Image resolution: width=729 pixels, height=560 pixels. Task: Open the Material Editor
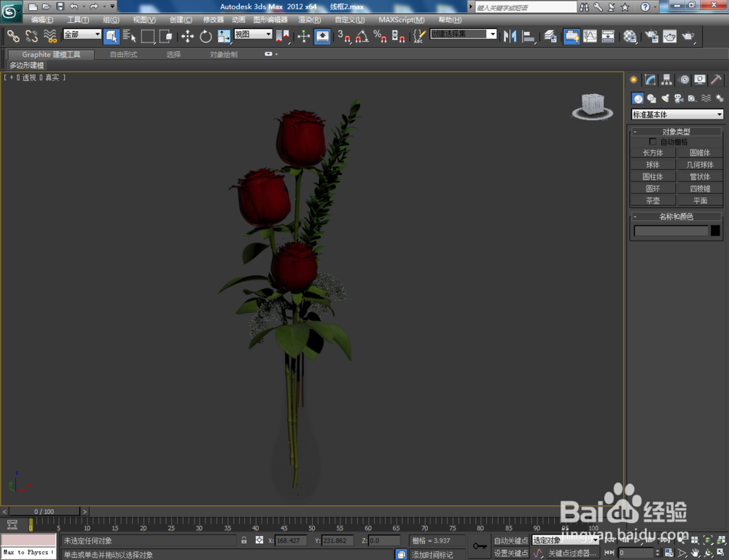(630, 36)
